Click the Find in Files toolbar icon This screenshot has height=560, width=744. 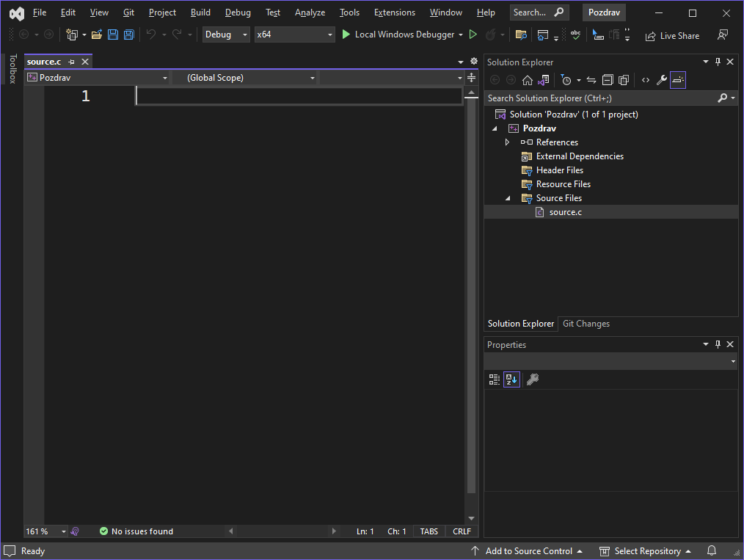click(521, 34)
